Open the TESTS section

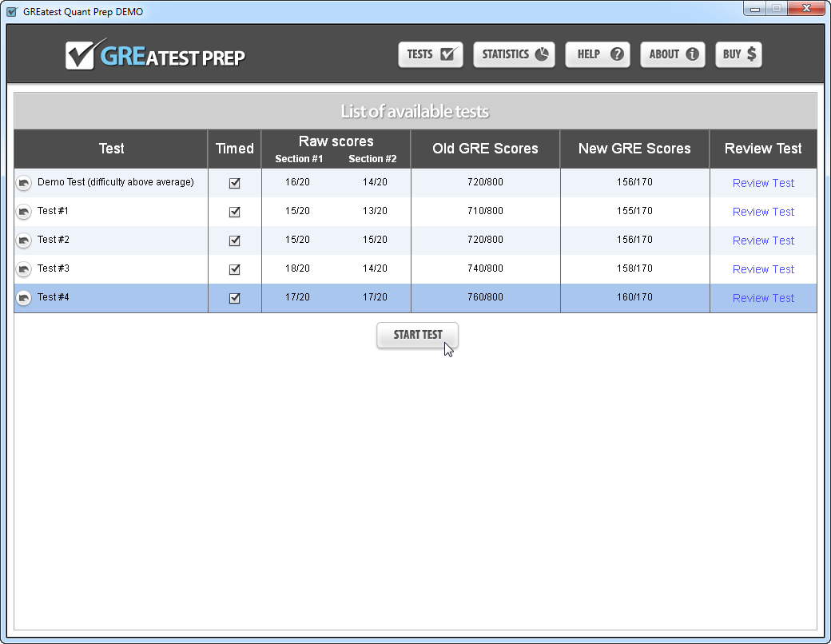click(x=430, y=54)
